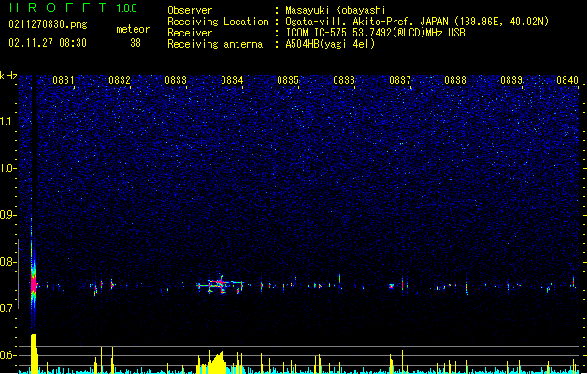Click the 0840 time marker
Image resolution: width=588 pixels, height=374 pixels.
point(567,80)
